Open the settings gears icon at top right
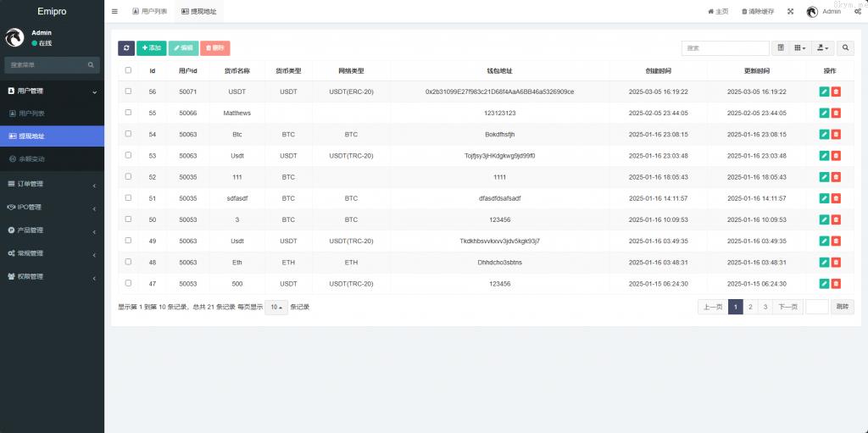This screenshot has width=868, height=433. (x=857, y=12)
